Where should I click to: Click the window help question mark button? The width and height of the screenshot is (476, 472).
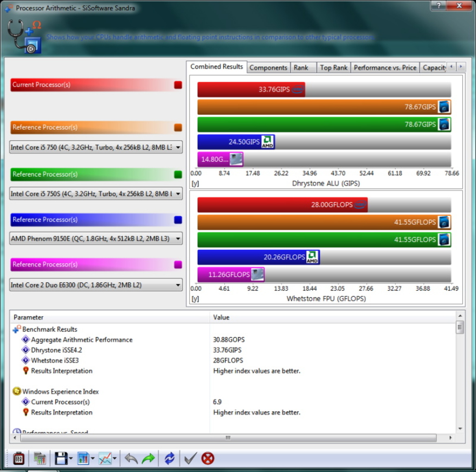click(438, 5)
